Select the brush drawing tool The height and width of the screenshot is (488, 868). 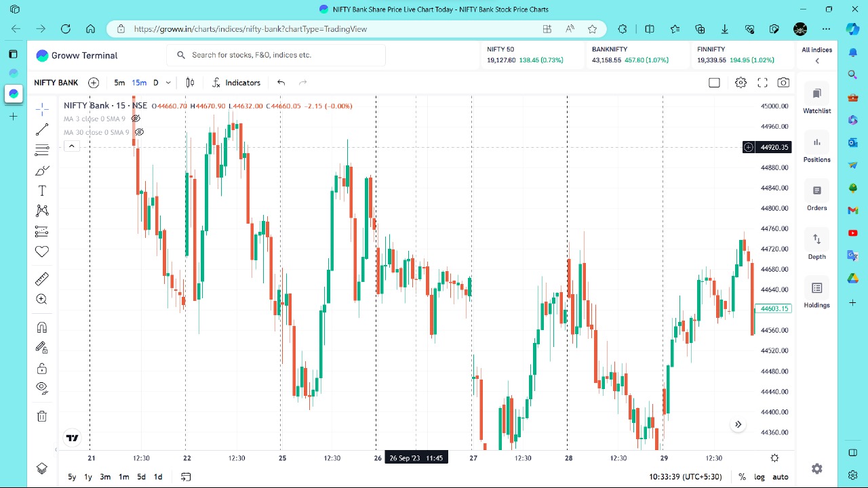42,171
